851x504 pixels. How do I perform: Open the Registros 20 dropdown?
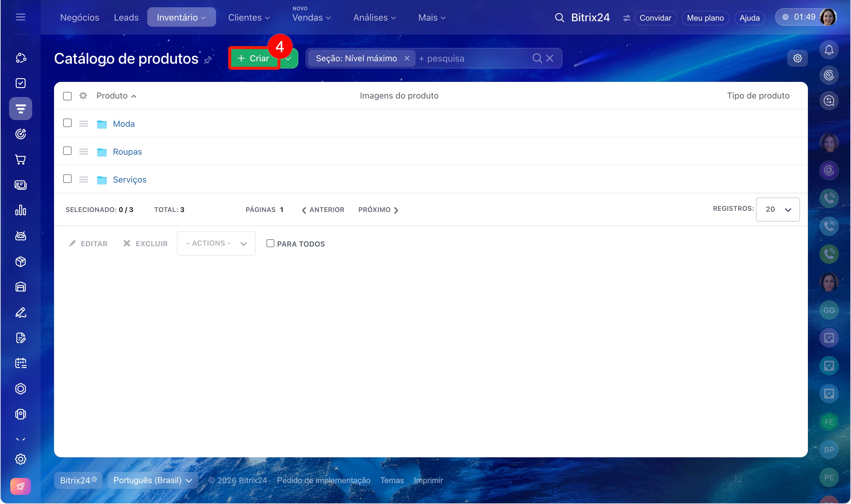(x=777, y=209)
